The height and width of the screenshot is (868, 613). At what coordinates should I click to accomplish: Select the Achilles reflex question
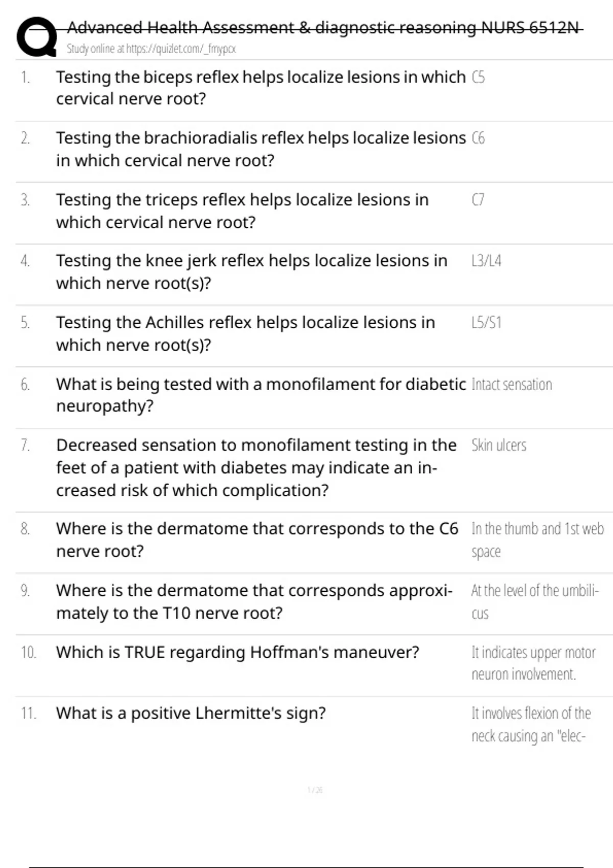point(245,333)
